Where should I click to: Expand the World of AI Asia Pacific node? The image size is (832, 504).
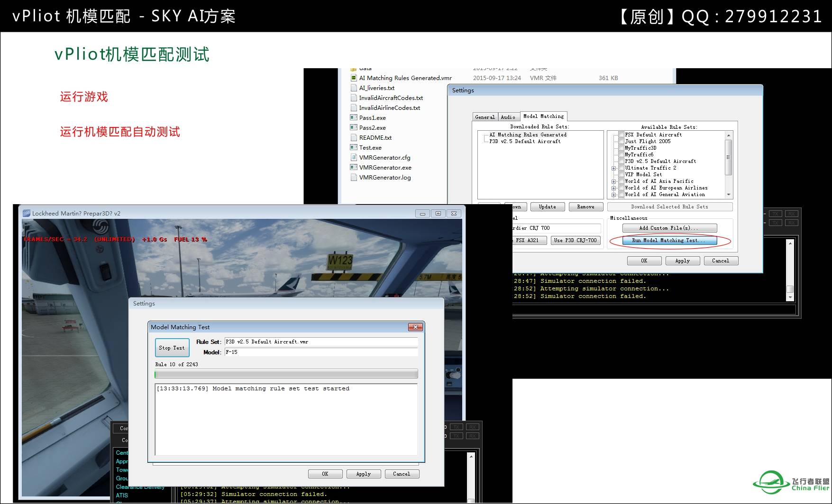coord(614,181)
